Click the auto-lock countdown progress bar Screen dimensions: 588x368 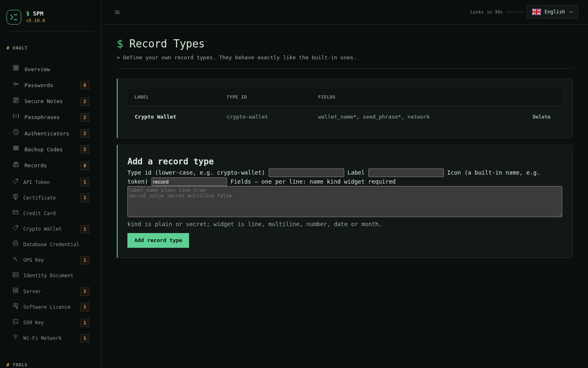pyautogui.click(x=514, y=12)
